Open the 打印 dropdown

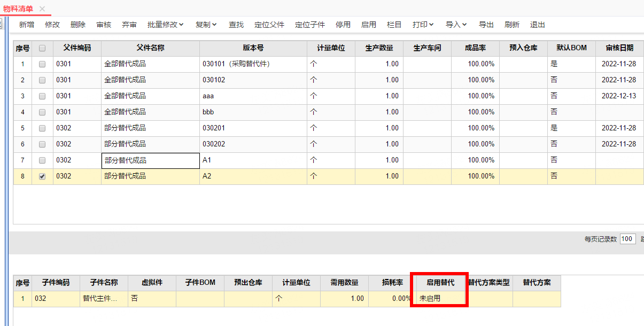[x=423, y=25]
